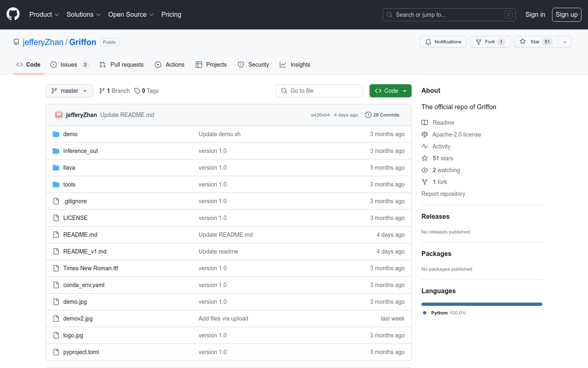The width and height of the screenshot is (588, 368).
Task: Open the Insights tab
Action: coord(295,65)
